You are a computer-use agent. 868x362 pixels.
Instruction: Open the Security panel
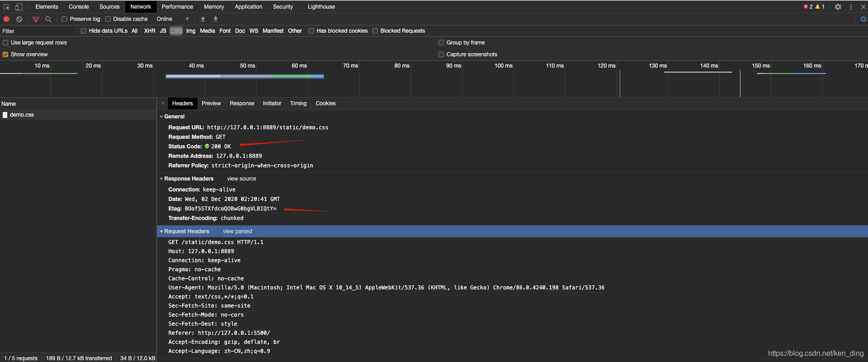[283, 7]
